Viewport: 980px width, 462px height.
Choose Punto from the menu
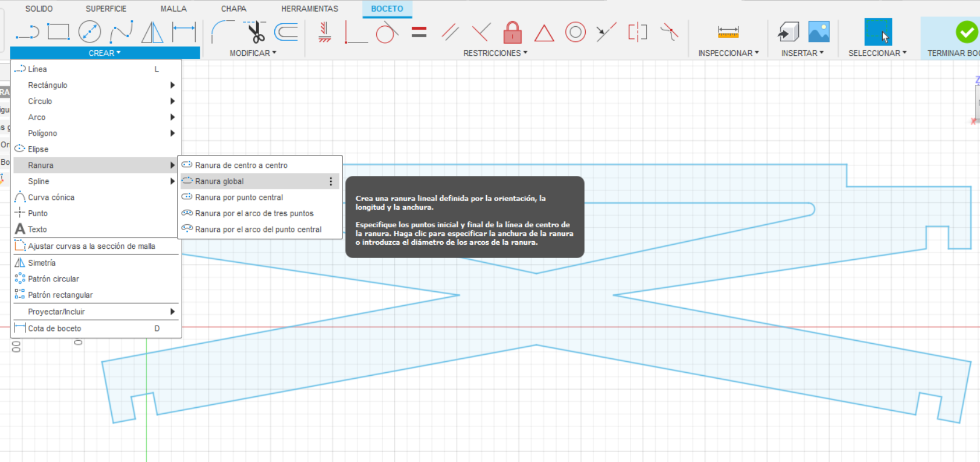pyautogui.click(x=96, y=213)
